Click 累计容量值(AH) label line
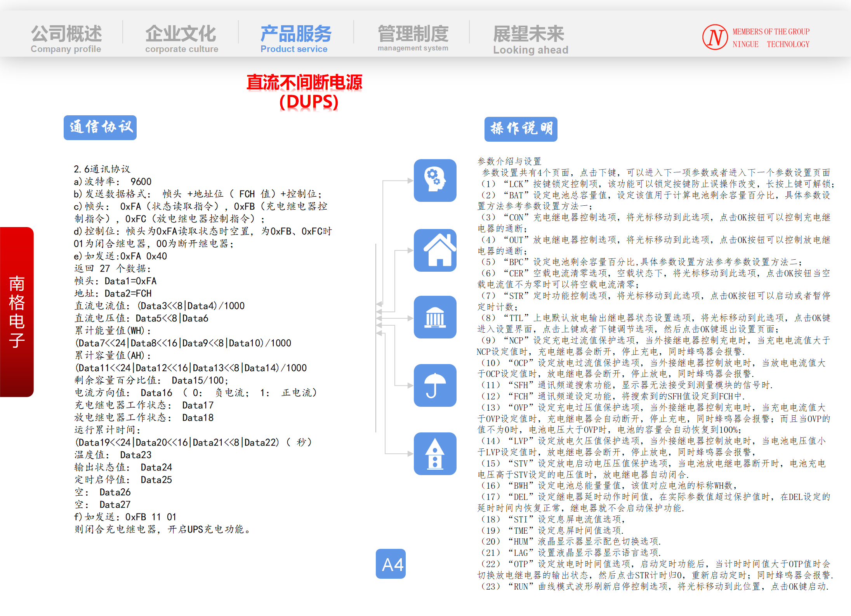 pos(113,356)
